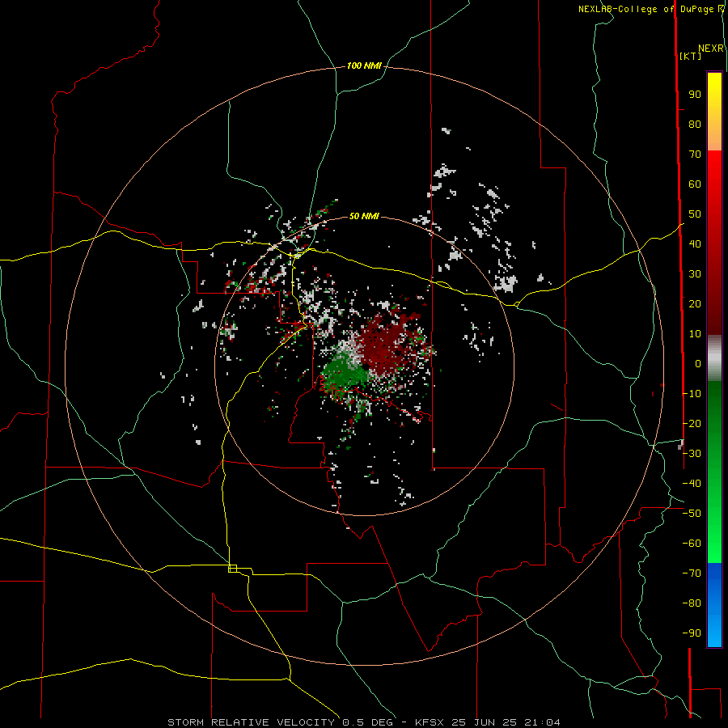Pick the bright green segment near -50 kt

coord(714,515)
